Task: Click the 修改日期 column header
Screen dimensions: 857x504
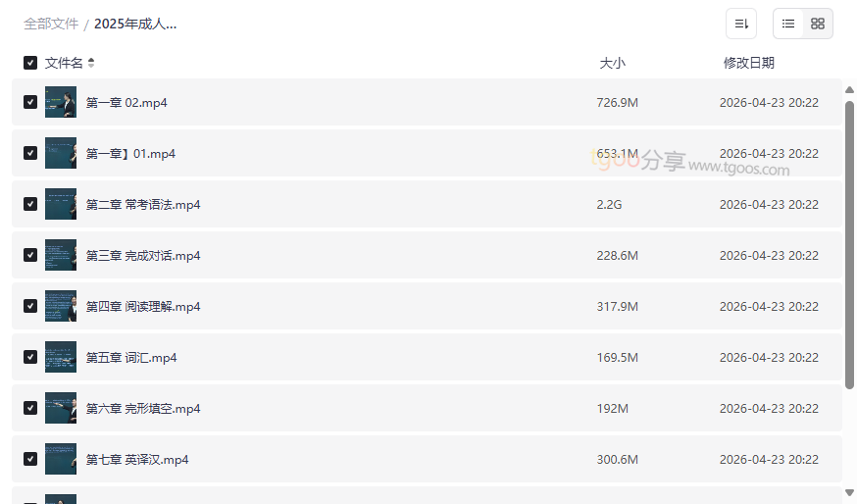Action: pyautogui.click(x=749, y=63)
